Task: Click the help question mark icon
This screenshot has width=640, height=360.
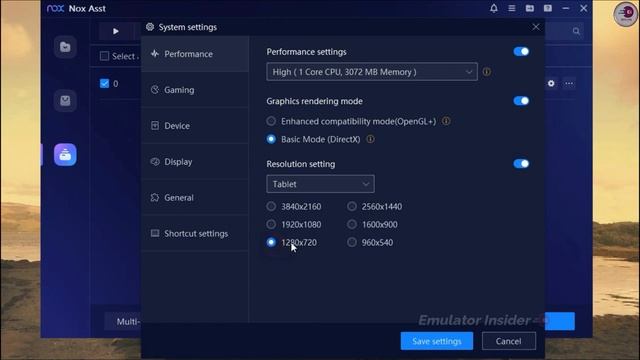Action: click(x=548, y=8)
